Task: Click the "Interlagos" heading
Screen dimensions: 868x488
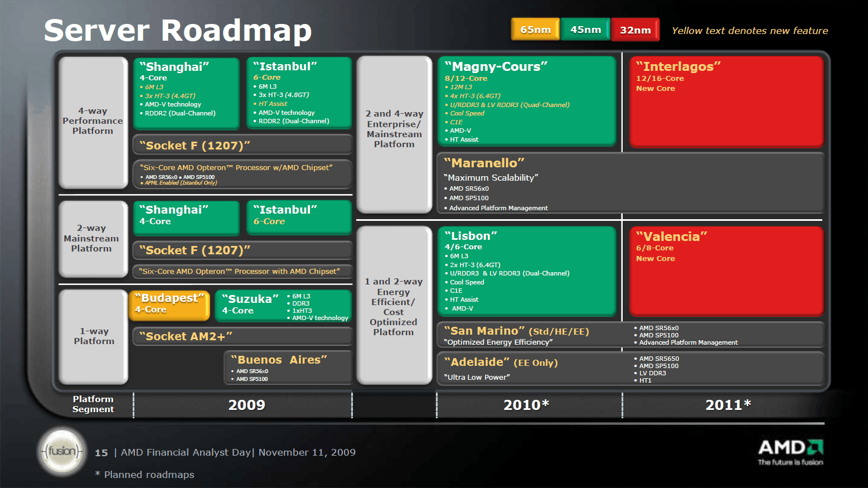Action: click(678, 66)
